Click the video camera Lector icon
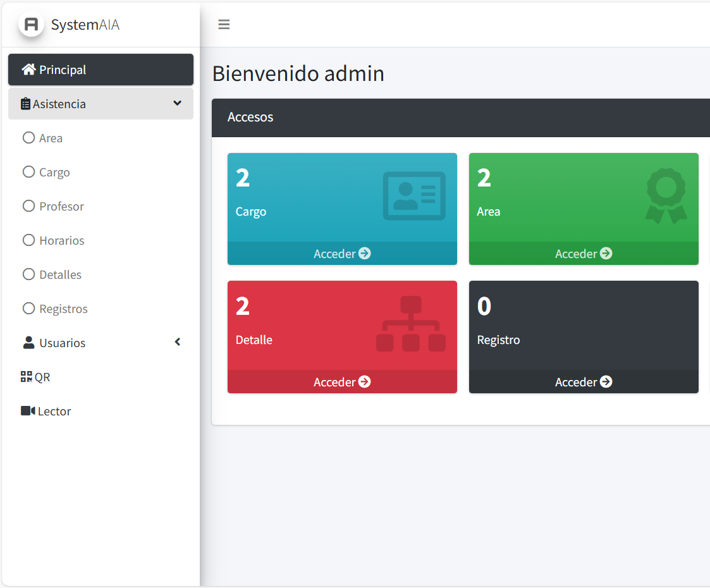 pyautogui.click(x=27, y=411)
